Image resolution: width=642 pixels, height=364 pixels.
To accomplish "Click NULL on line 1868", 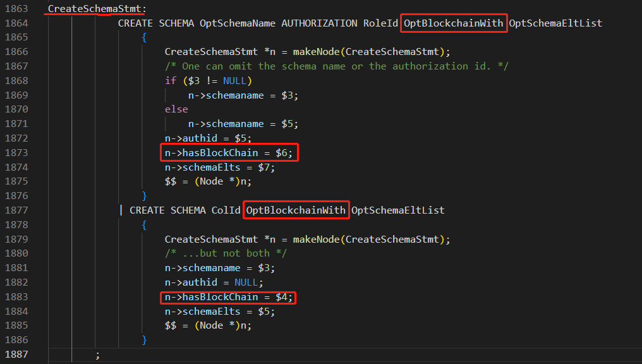I will tap(234, 81).
